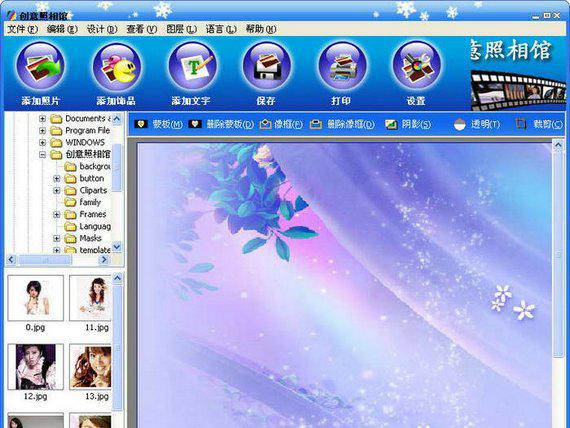This screenshot has width=570, height=428.
Task: Click the folder tree vertical scrollbar thumb
Action: click(117, 167)
